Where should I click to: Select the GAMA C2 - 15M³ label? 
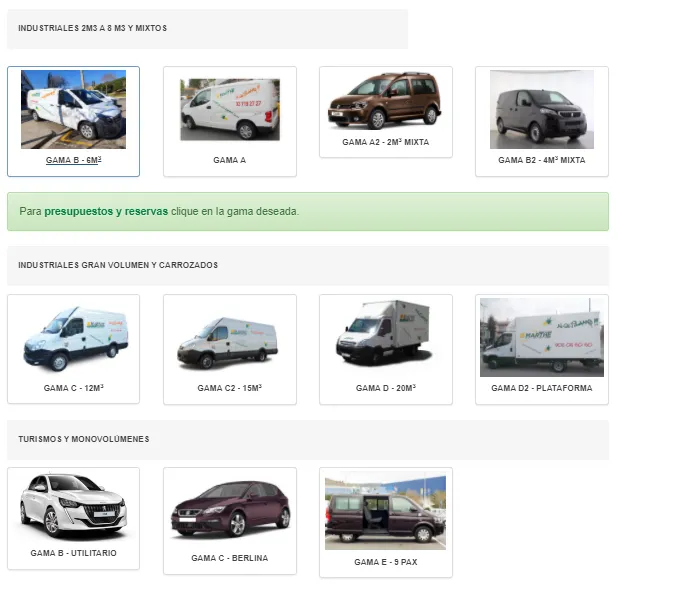[230, 388]
